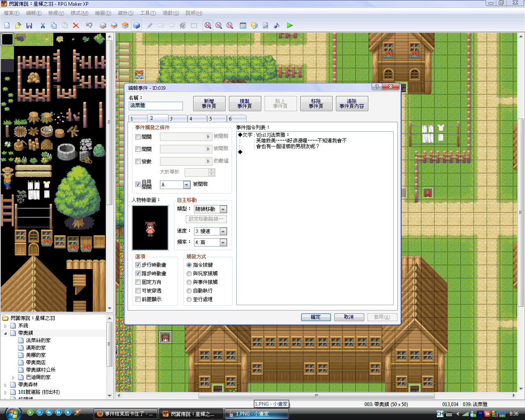Set zoom to 1:1 scale

[x=208, y=25]
